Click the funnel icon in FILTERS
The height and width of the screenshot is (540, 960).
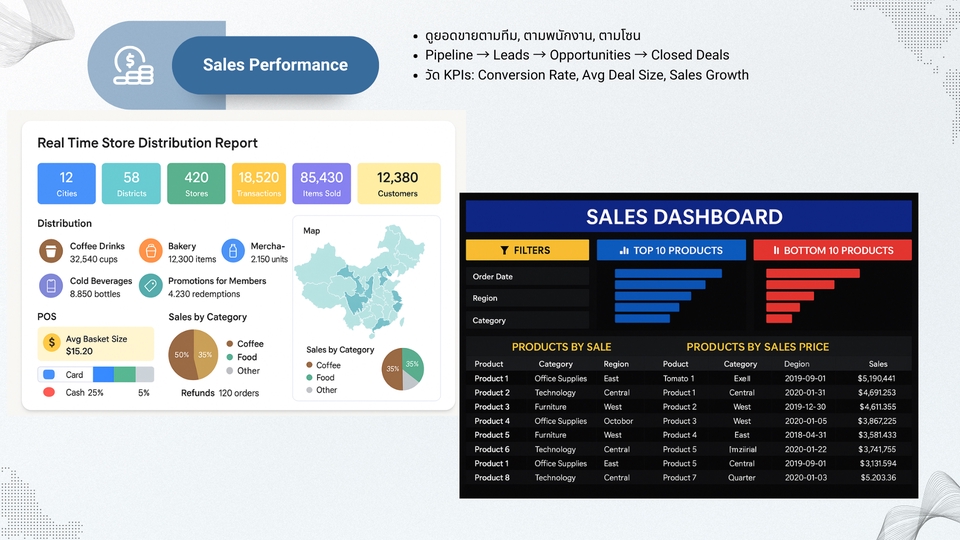click(x=502, y=250)
